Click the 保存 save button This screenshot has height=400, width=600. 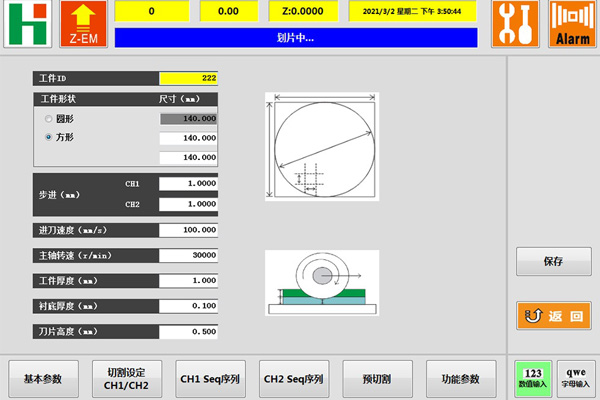[x=553, y=261]
